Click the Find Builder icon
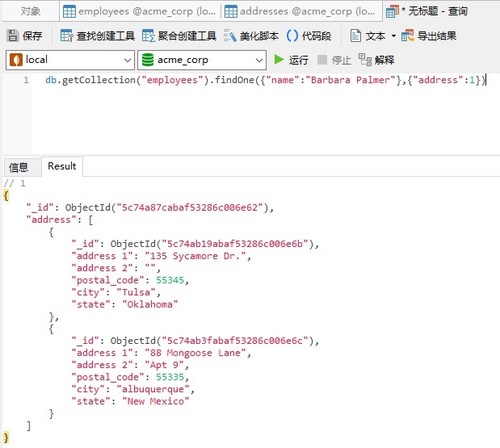Image resolution: width=500 pixels, height=448 pixels. 67,36
